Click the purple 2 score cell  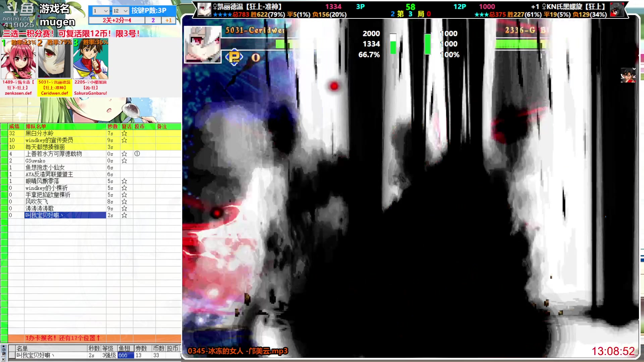153,20
